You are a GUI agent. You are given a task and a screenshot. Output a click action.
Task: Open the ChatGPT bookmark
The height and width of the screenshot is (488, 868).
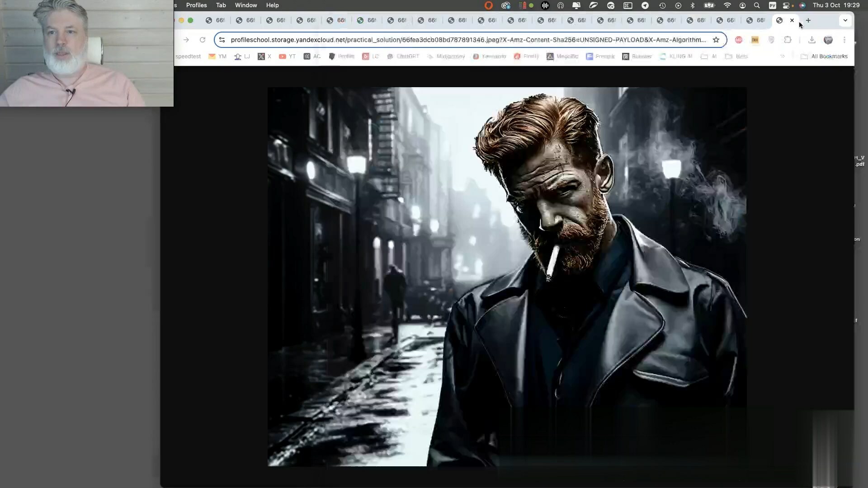pyautogui.click(x=403, y=56)
